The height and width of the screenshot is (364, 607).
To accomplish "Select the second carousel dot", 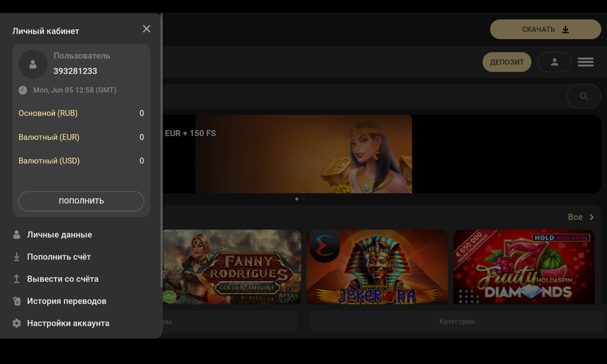I will pyautogui.click(x=297, y=199).
